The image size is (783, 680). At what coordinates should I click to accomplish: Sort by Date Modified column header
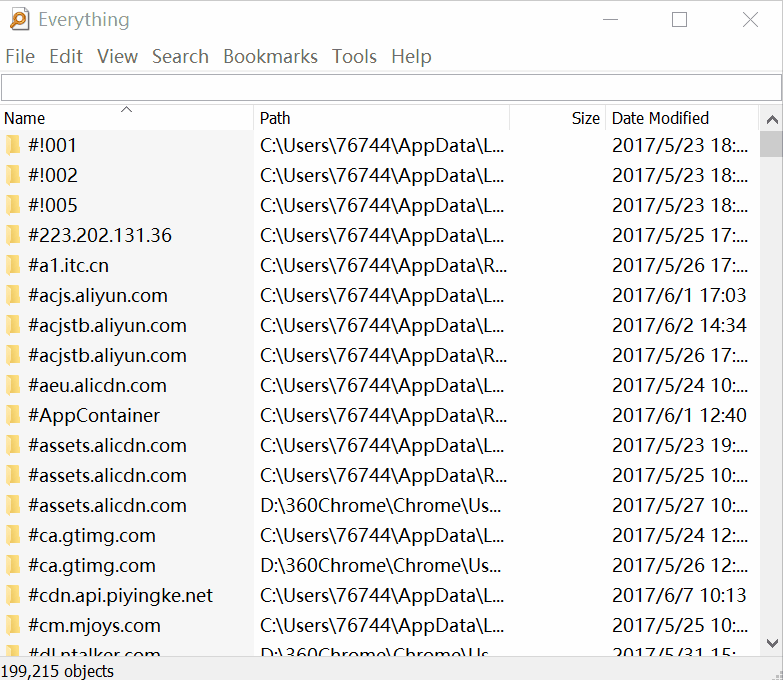point(682,118)
